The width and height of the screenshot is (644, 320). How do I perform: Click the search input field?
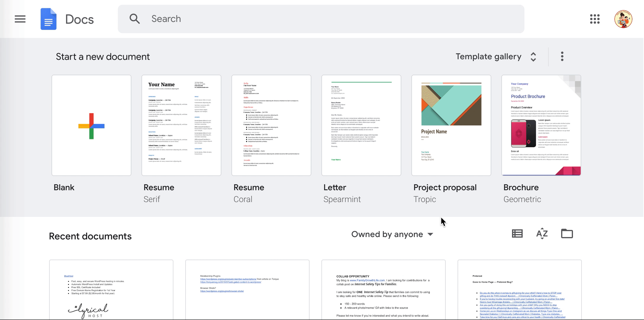pos(322,19)
